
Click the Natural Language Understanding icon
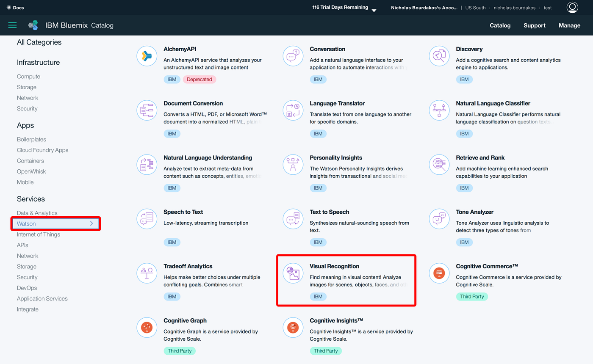tap(147, 164)
